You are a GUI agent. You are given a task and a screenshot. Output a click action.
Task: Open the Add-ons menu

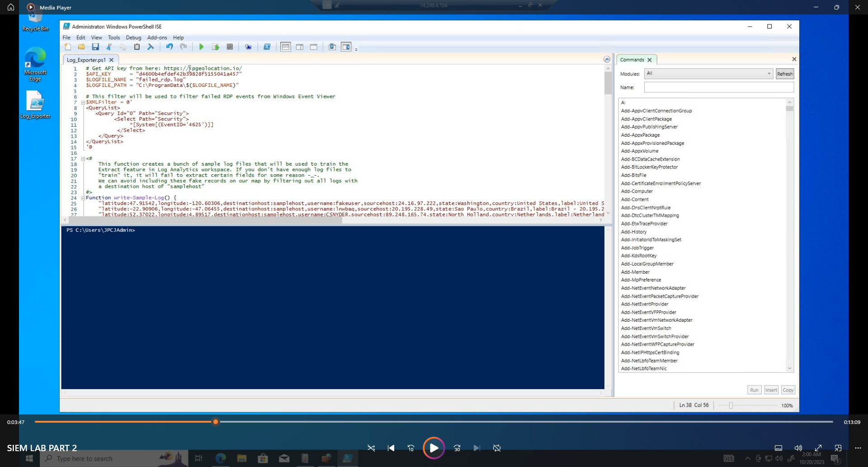157,38
